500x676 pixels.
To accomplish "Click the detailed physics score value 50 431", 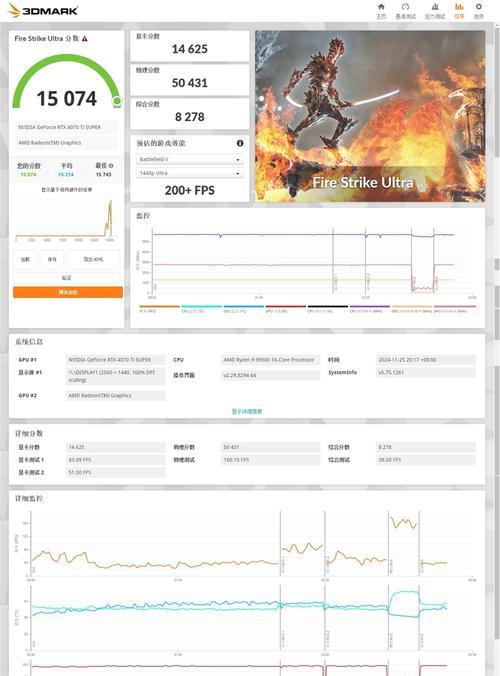I will (270, 447).
